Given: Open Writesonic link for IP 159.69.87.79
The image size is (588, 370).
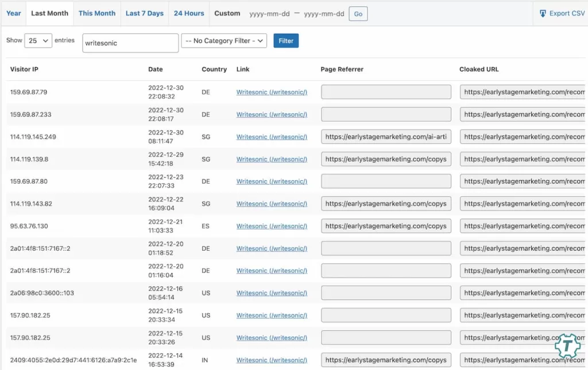Looking at the screenshot, I should (272, 92).
